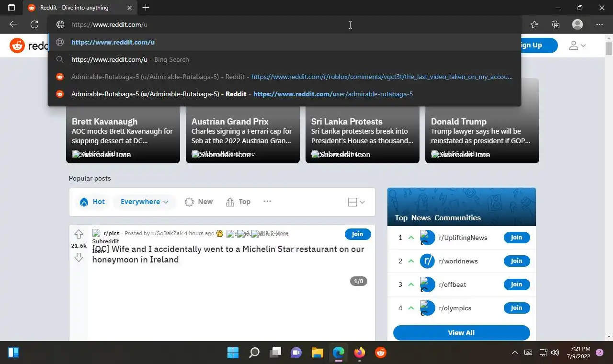The image size is (613, 364).
Task: Open the r/pics subreddit link
Action: pyautogui.click(x=112, y=233)
